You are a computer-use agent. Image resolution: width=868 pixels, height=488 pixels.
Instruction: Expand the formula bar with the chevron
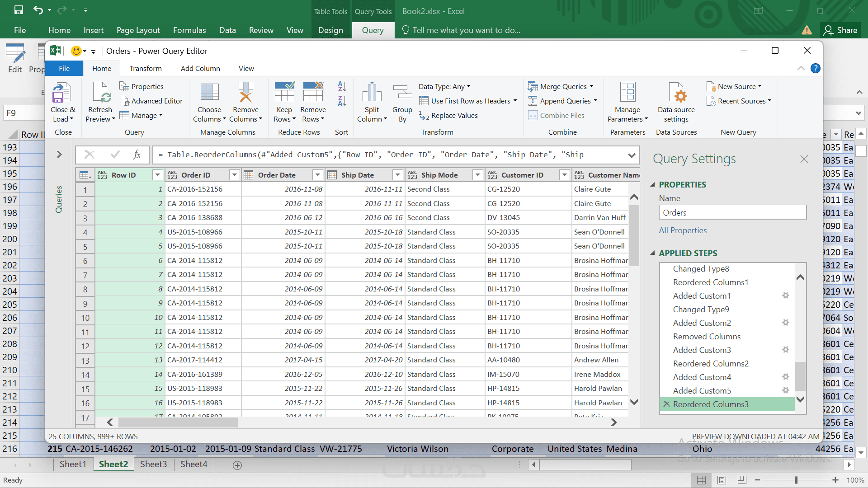click(632, 155)
